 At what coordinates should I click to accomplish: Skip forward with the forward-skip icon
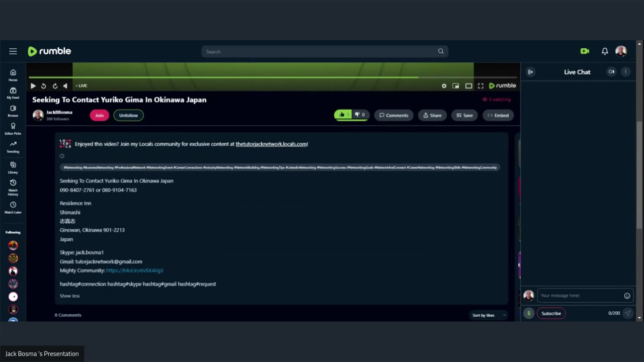tap(55, 86)
